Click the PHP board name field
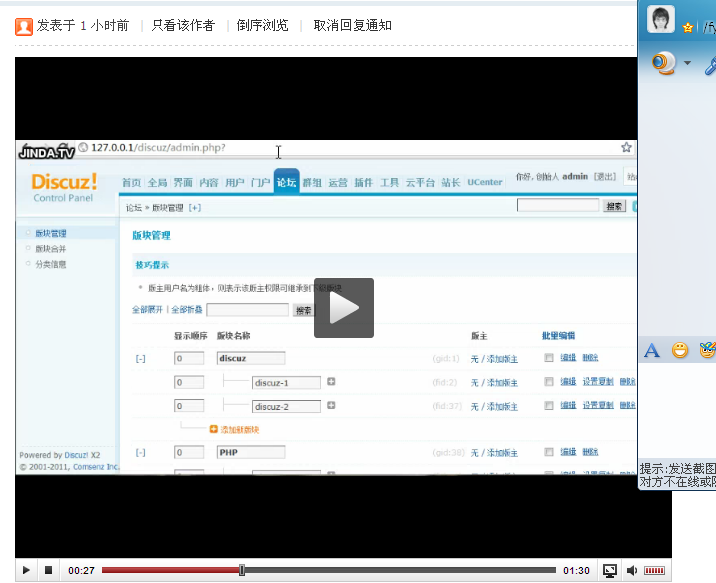This screenshot has width=716, height=583. (251, 452)
